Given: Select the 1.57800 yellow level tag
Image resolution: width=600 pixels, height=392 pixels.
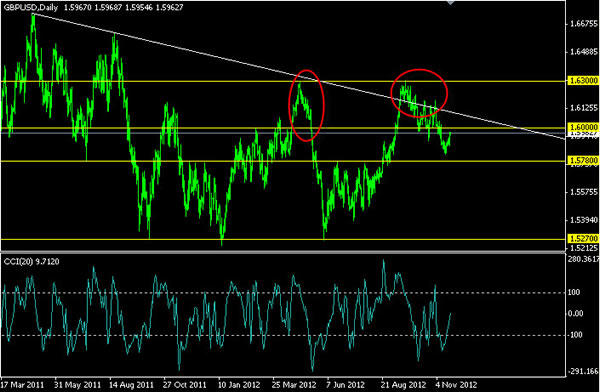Looking at the screenshot, I should point(584,160).
